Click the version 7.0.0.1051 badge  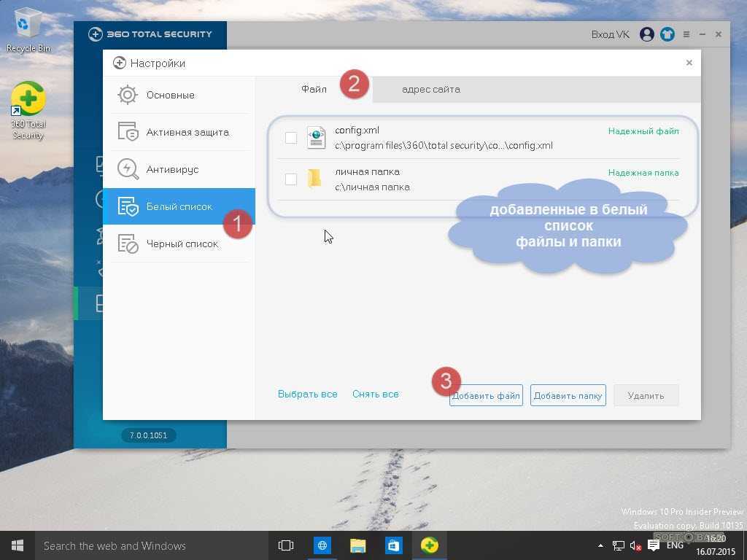point(148,435)
